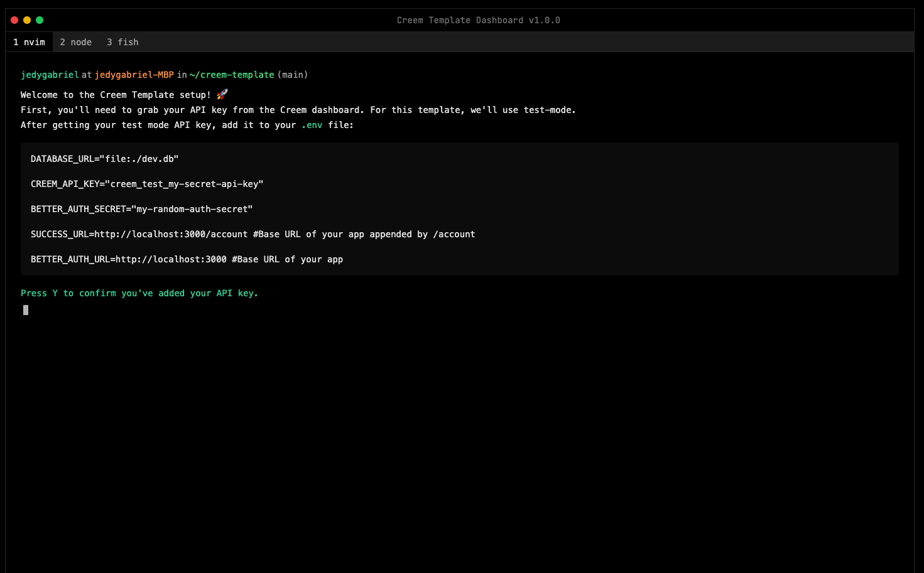This screenshot has height=573, width=924.
Task: Click the window title Creem Template Dashboard v1.0.0
Action: coord(478,20)
